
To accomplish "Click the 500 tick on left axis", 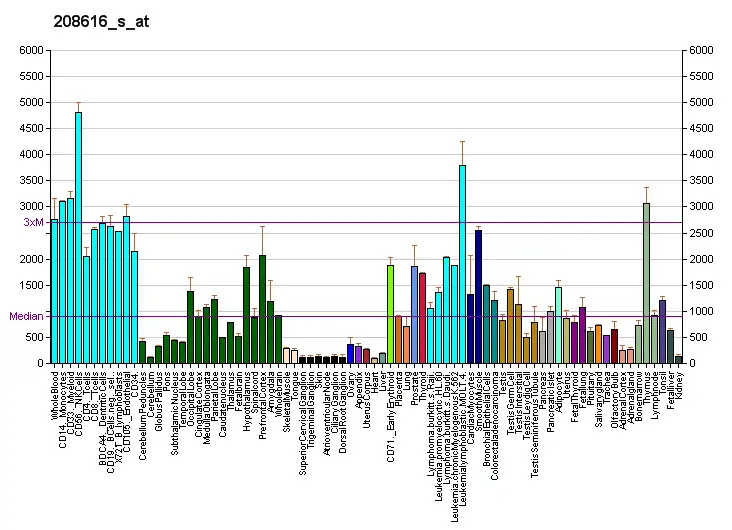I will (x=34, y=337).
